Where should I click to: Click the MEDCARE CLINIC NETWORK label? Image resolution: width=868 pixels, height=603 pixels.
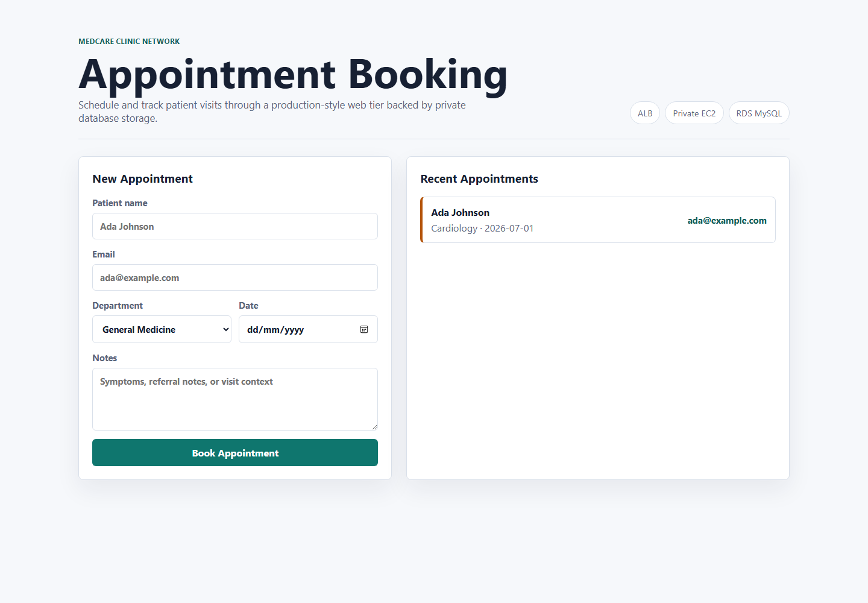[x=129, y=42]
